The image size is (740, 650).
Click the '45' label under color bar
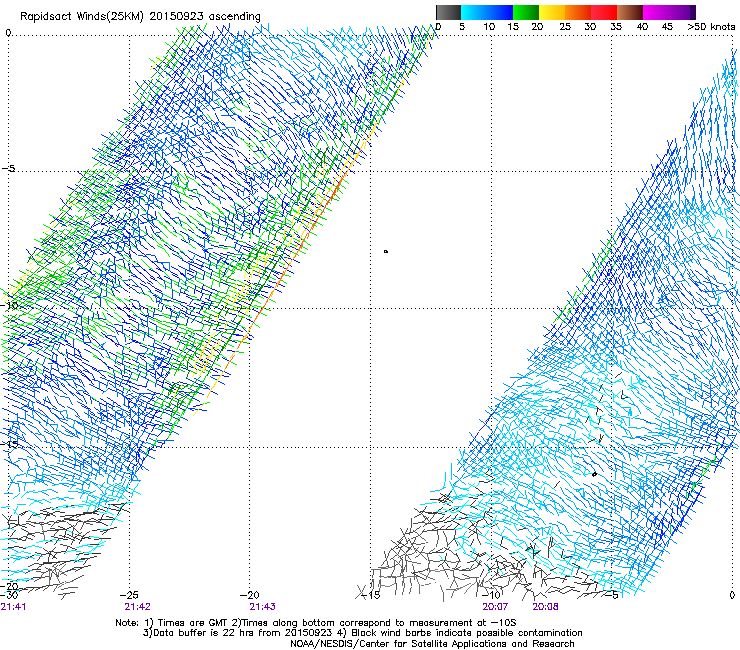point(667,27)
